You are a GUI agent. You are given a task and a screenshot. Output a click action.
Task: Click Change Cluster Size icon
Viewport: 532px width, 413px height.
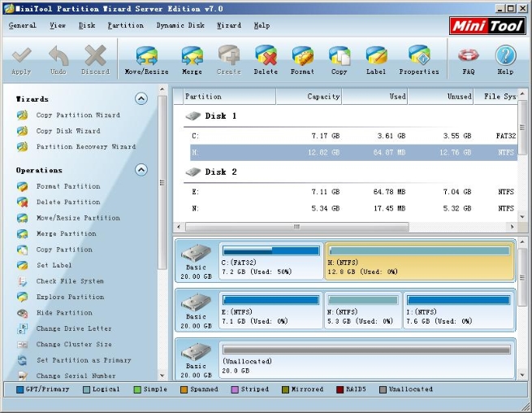coord(23,345)
